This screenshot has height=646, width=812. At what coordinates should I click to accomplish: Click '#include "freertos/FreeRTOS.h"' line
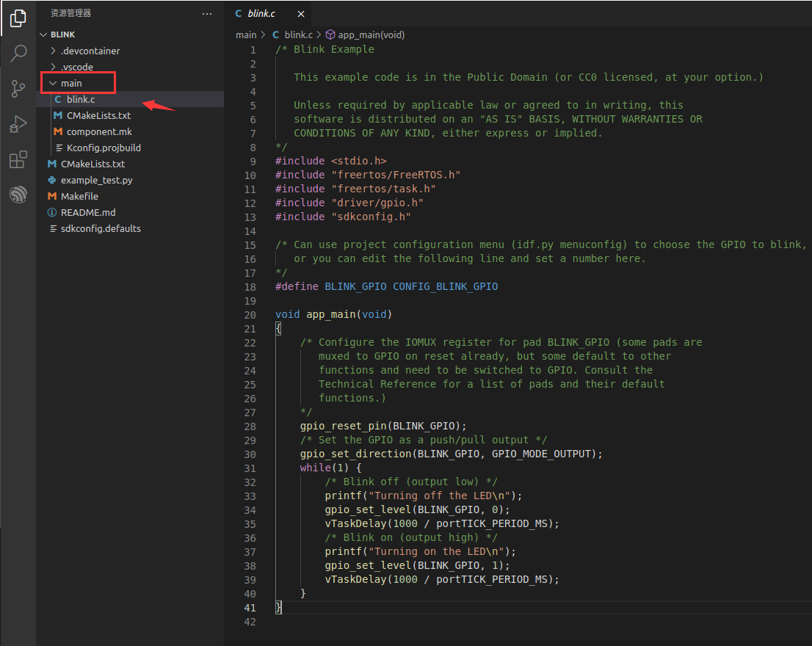pos(369,175)
